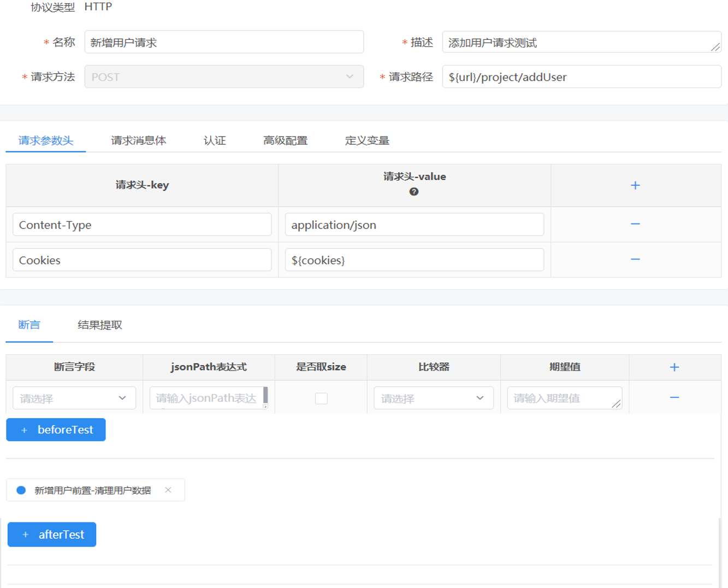Viewport: 728px width, 588px height.
Task: Click the 请求头-key column header
Action: [142, 185]
